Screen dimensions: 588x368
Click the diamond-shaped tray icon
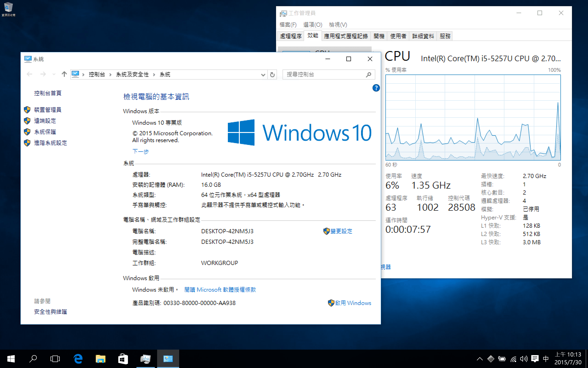coord(491,359)
